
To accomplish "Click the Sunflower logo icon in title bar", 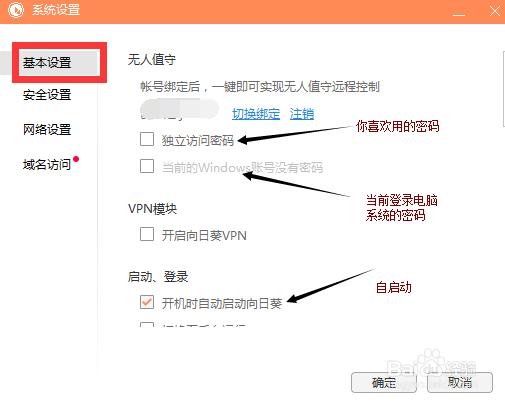I will click(16, 10).
